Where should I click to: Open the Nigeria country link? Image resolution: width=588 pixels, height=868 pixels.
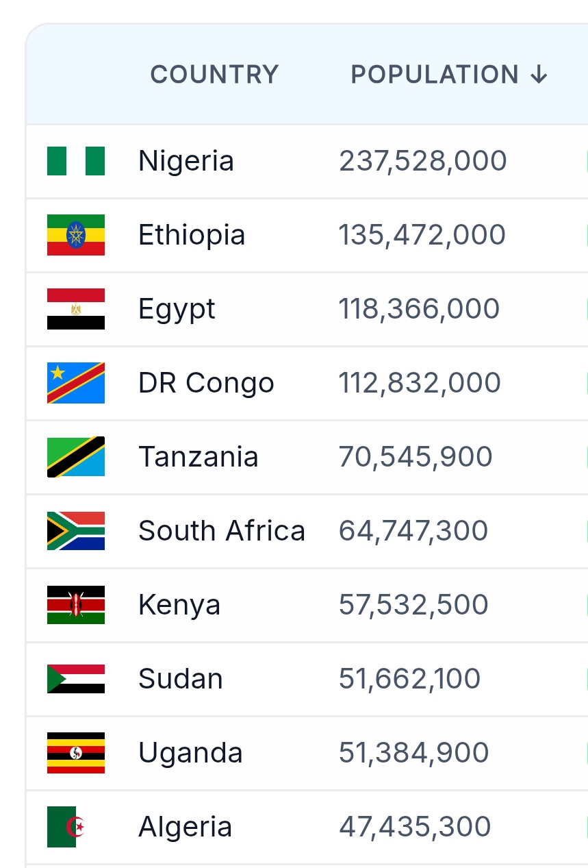tap(186, 161)
